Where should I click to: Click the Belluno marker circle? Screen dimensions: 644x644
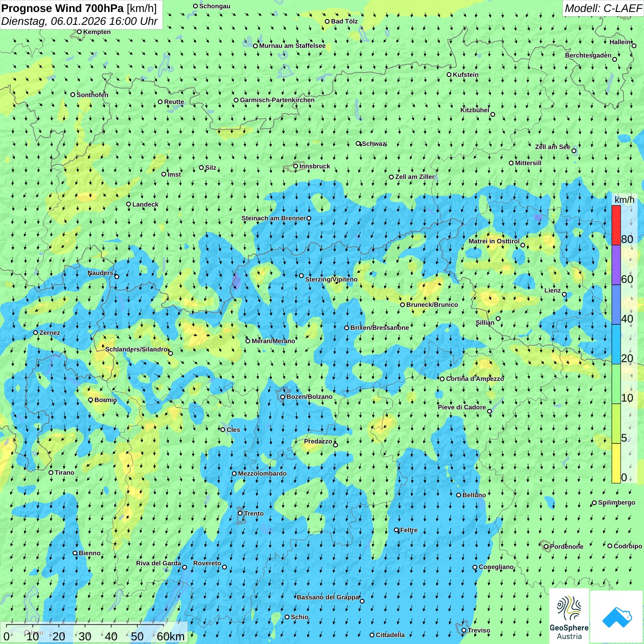pos(458,495)
